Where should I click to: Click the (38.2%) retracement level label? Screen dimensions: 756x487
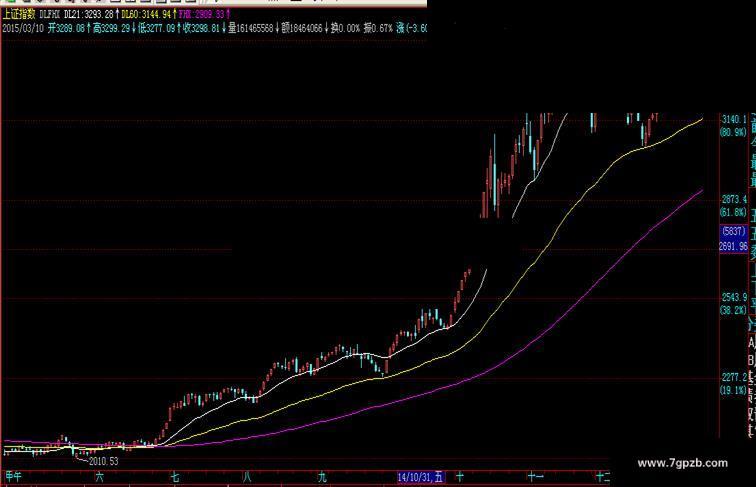point(733,310)
